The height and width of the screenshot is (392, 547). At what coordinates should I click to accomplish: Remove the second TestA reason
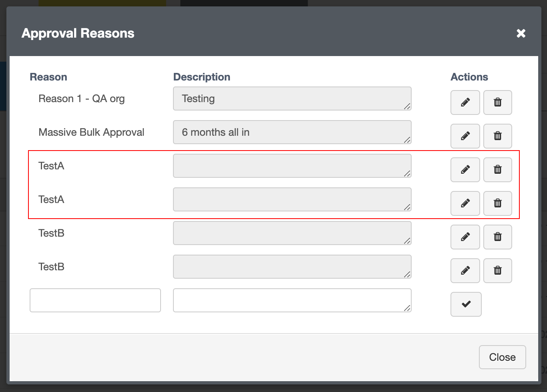coord(497,203)
